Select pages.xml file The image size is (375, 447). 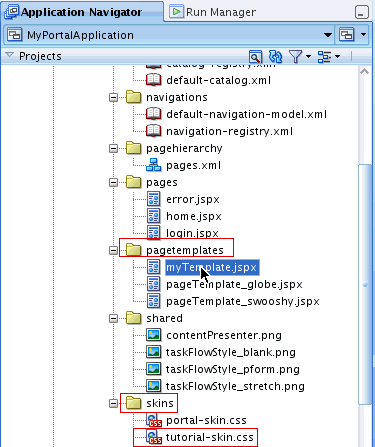[193, 165]
